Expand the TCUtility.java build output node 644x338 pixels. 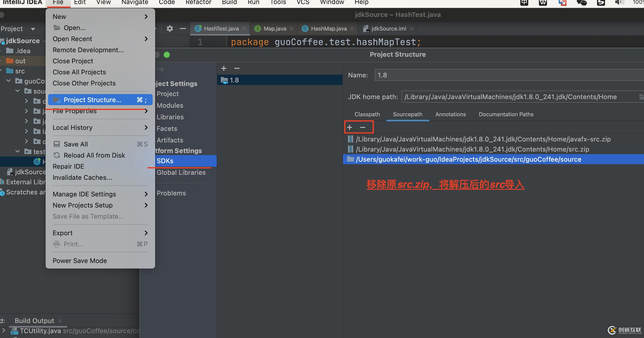pos(4,330)
